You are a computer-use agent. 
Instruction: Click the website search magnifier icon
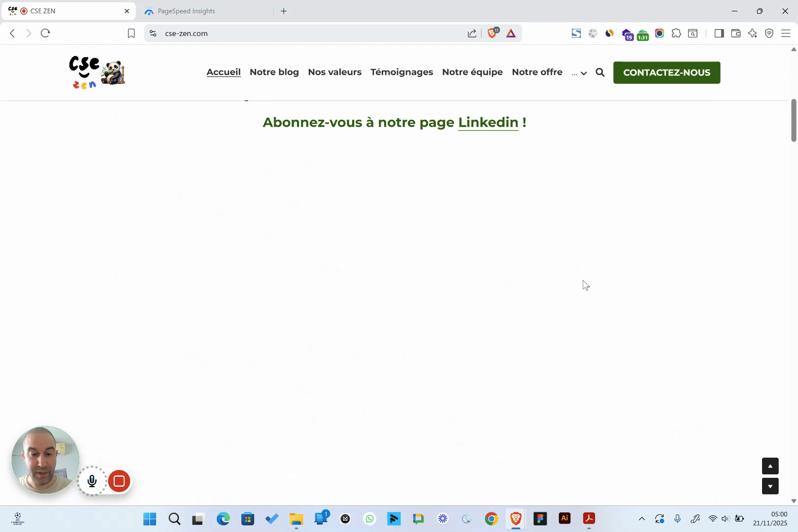(x=600, y=72)
